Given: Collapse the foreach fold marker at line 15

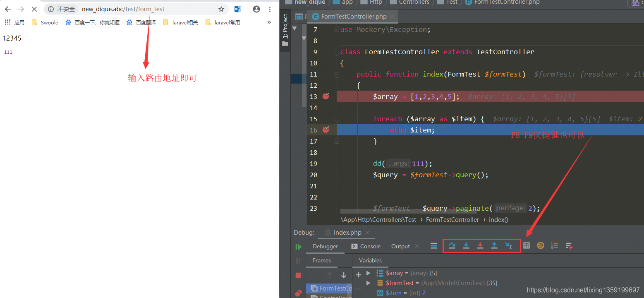Looking at the screenshot, I should point(337,119).
